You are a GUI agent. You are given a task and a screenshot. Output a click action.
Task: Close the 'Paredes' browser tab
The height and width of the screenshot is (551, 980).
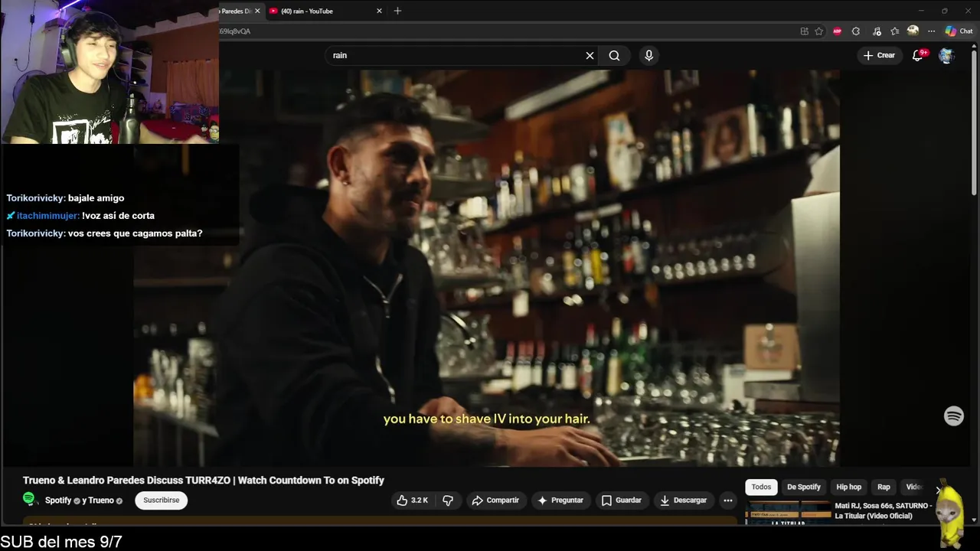pyautogui.click(x=257, y=11)
